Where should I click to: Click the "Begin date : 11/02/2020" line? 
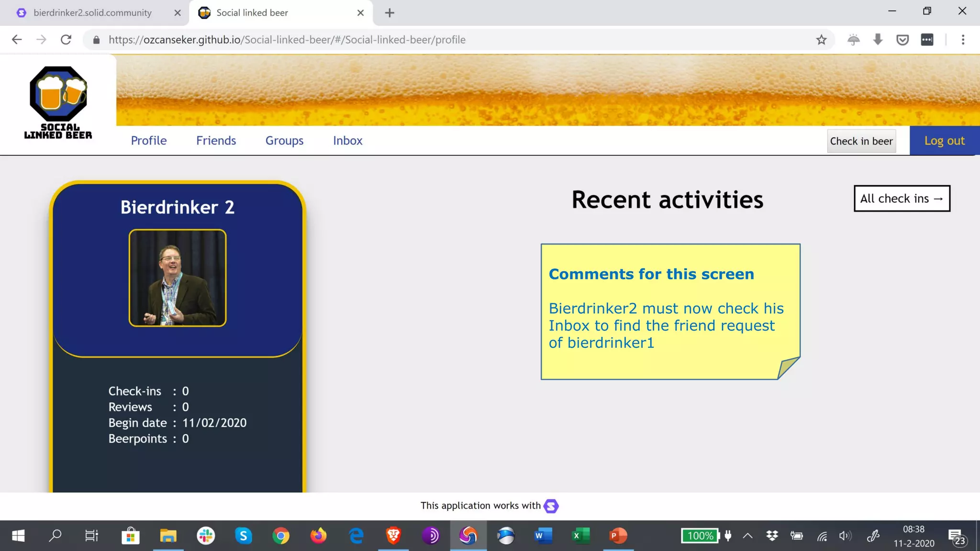178,423
